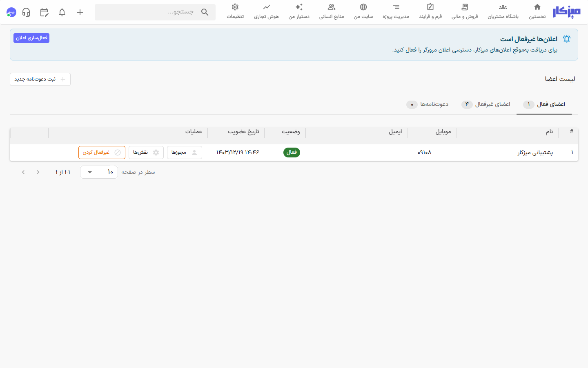
Task: Click the نام column header
Action: tap(550, 132)
